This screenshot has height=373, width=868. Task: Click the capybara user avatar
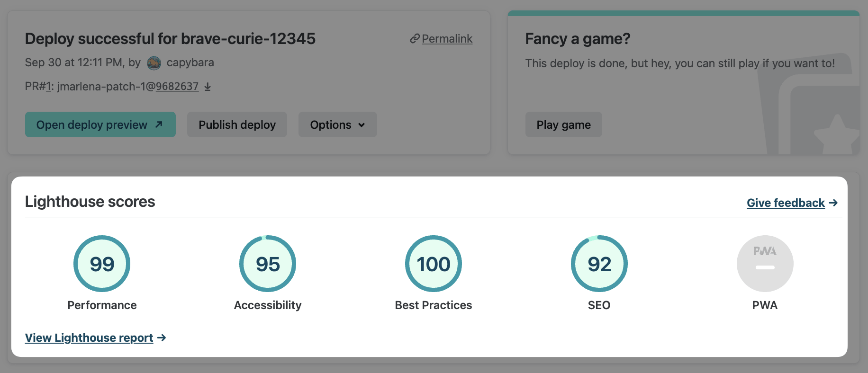(x=154, y=63)
